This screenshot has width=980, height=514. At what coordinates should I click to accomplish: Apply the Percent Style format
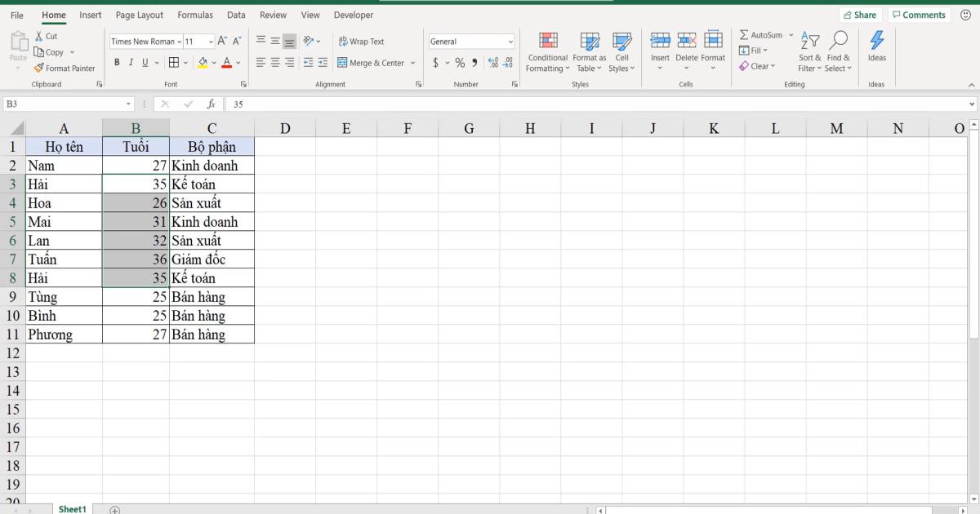(459, 61)
